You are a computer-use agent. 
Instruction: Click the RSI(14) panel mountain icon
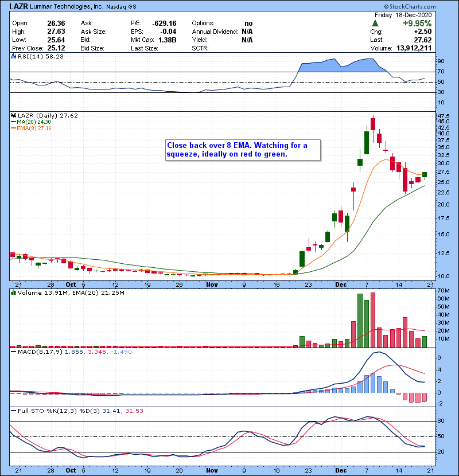click(13, 56)
